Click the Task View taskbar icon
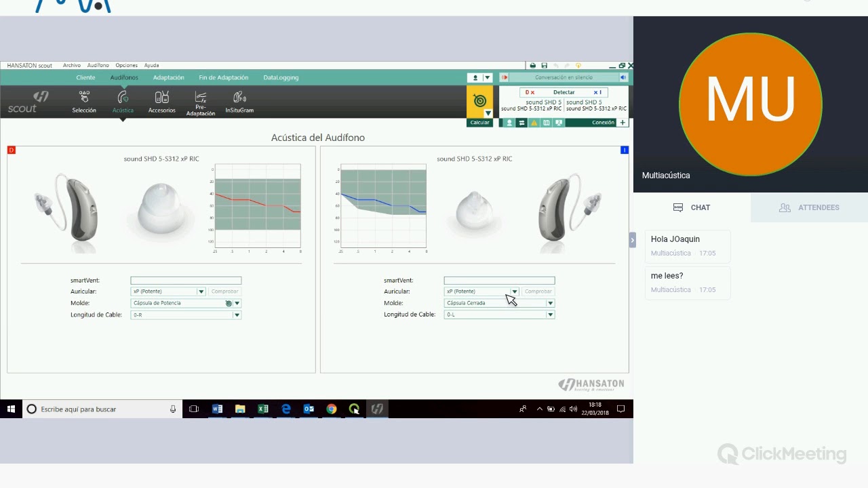Screen dimensions: 868x488 (x=194, y=409)
